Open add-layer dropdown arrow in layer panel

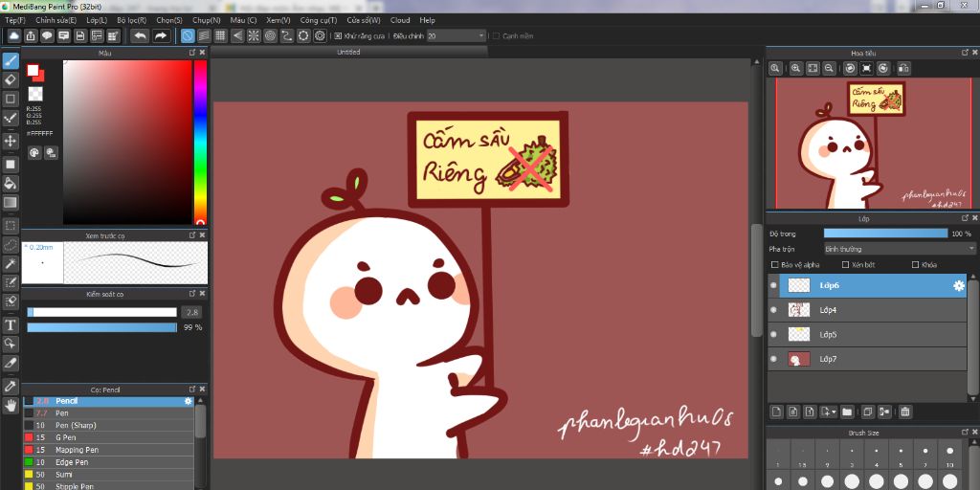tap(835, 412)
